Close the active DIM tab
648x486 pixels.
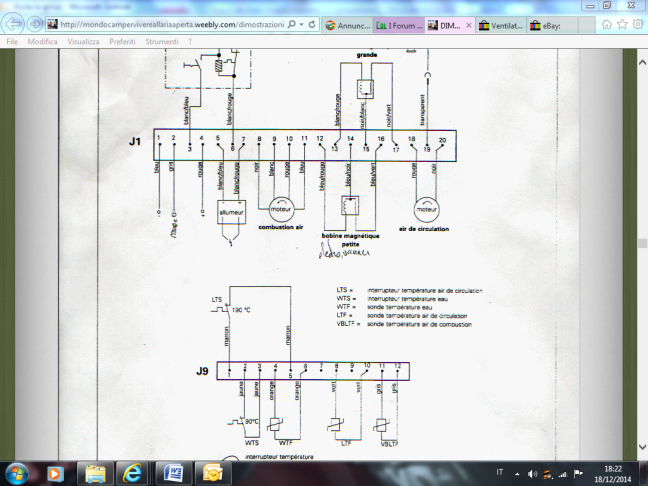click(468, 26)
